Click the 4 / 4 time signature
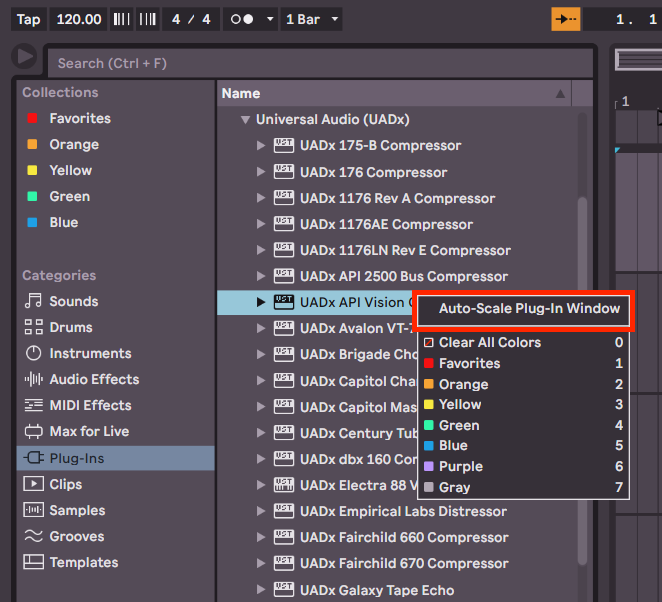 [191, 19]
